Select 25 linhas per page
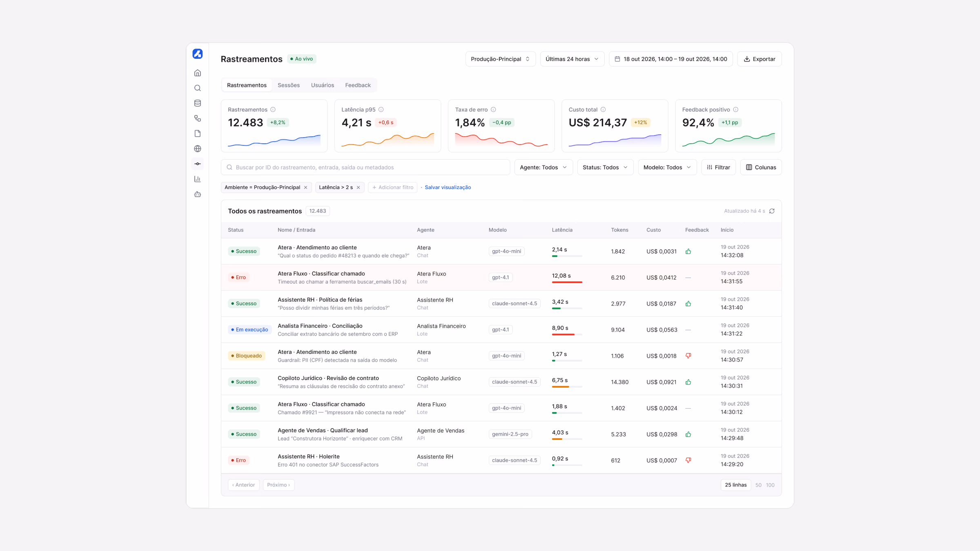The image size is (980, 551). (x=736, y=485)
